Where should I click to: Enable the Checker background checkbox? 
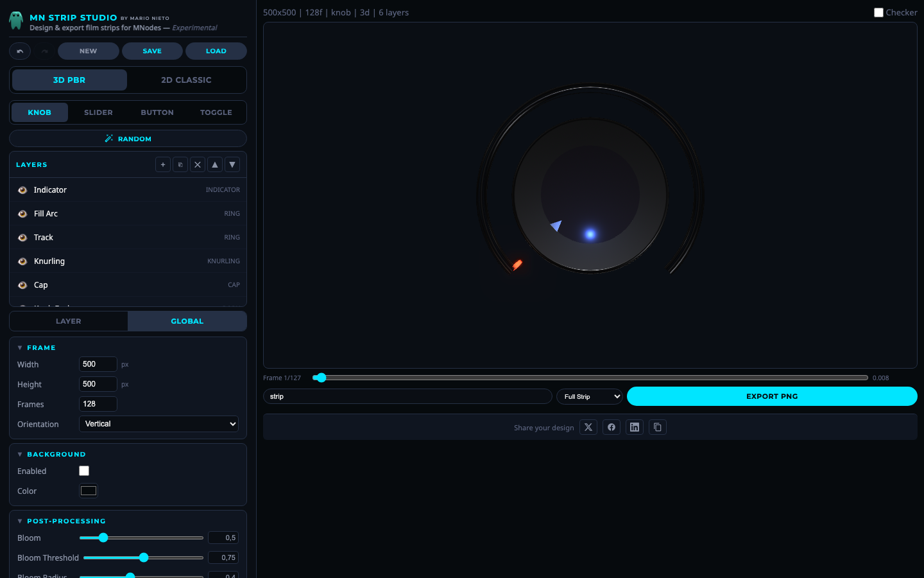click(x=878, y=12)
